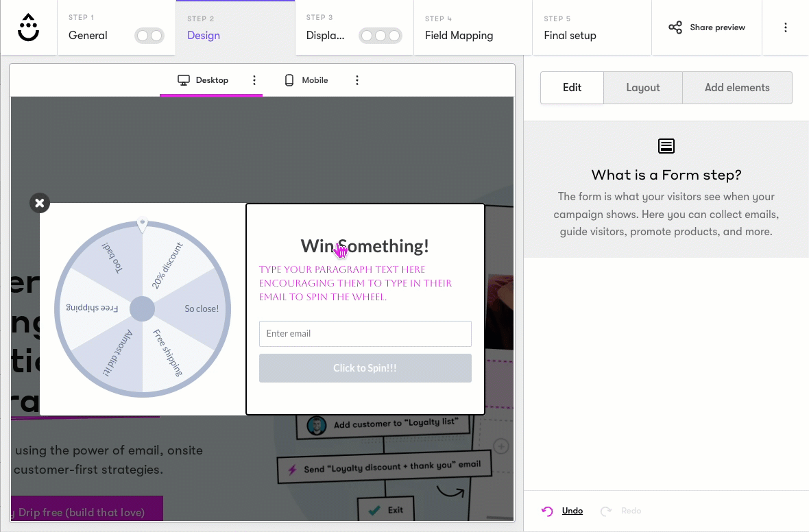
Task: Select the Edit panel tab
Action: 572,88
